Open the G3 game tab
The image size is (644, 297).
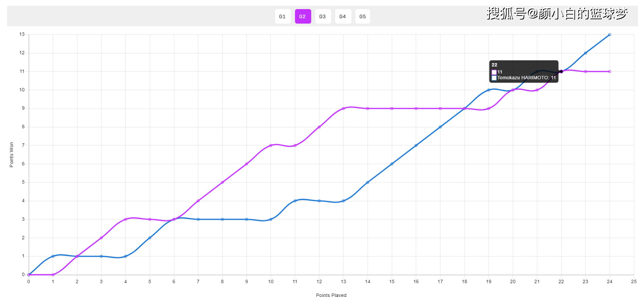pos(323,17)
